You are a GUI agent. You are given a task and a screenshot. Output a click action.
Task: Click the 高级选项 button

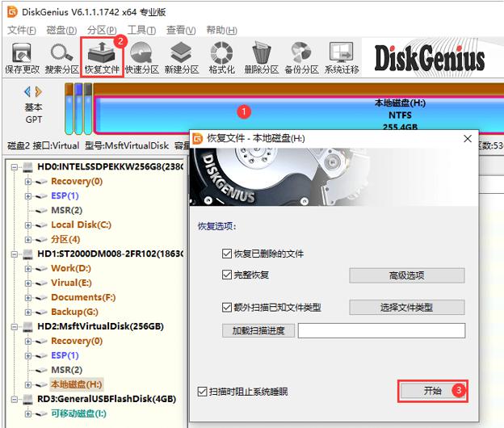pos(407,275)
